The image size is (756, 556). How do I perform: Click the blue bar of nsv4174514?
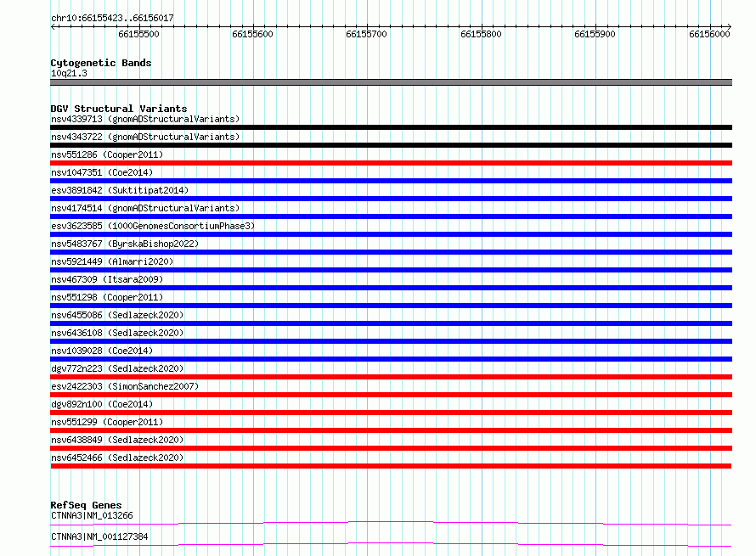tap(391, 216)
